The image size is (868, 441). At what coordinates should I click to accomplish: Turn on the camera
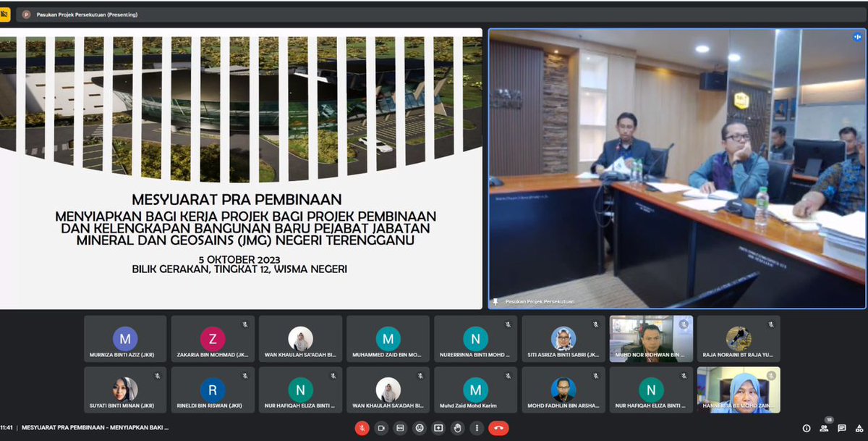[x=382, y=428]
